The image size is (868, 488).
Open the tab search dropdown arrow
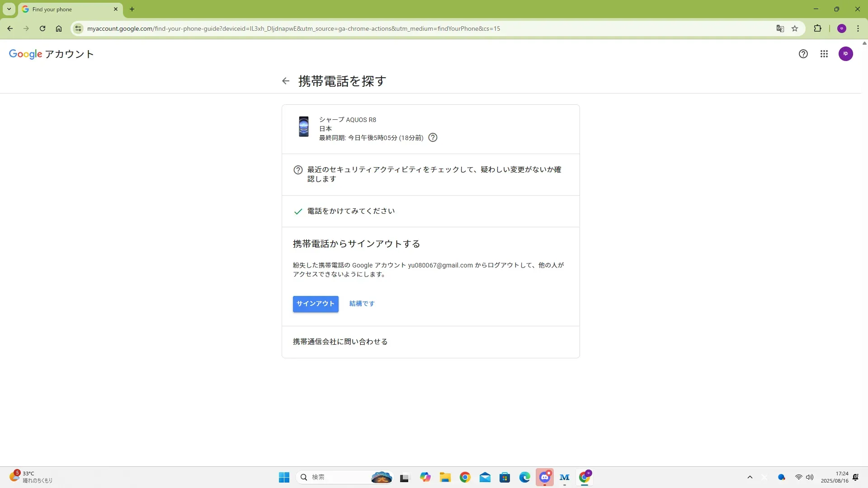pyautogui.click(x=9, y=9)
